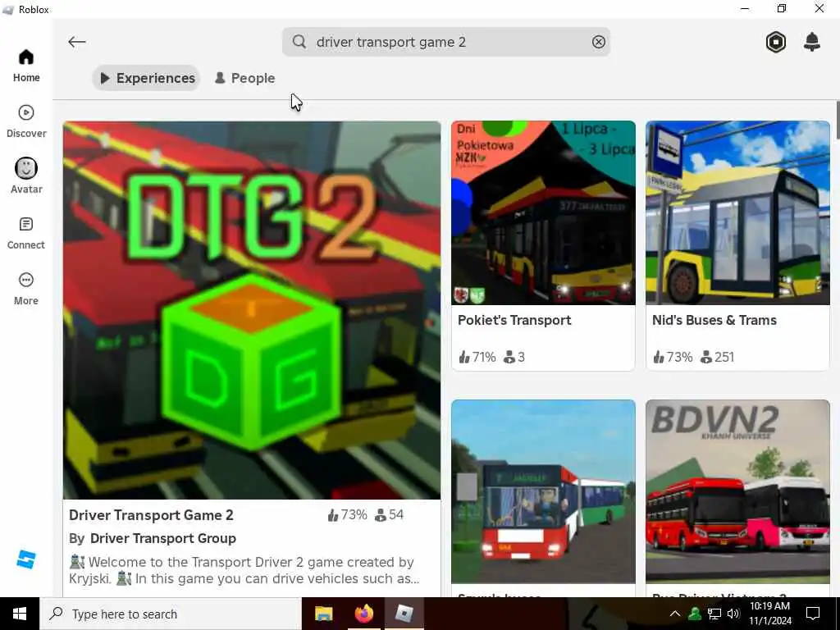Click the 73% rating of Driver Transport Game 2
840x630 pixels.
347,515
